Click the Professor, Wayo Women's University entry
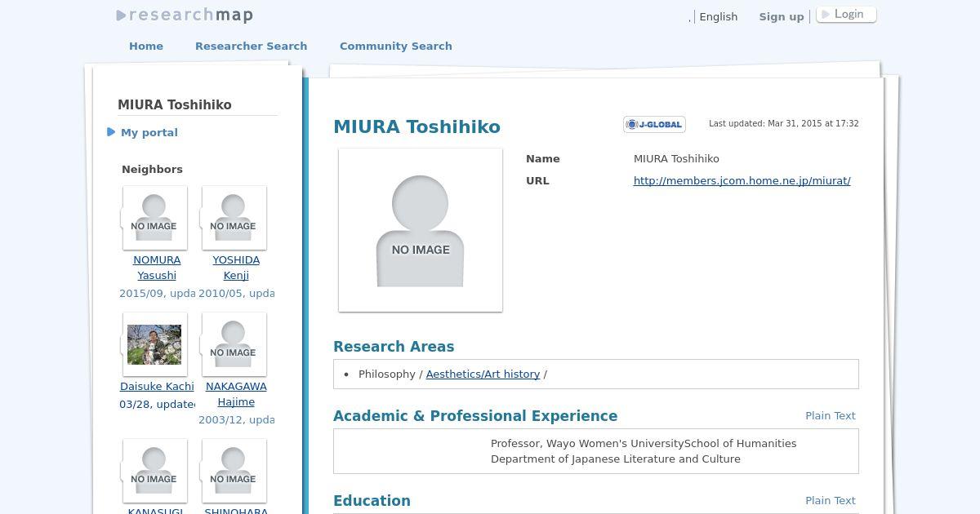Viewport: 980px width, 514px height. pyautogui.click(x=644, y=451)
